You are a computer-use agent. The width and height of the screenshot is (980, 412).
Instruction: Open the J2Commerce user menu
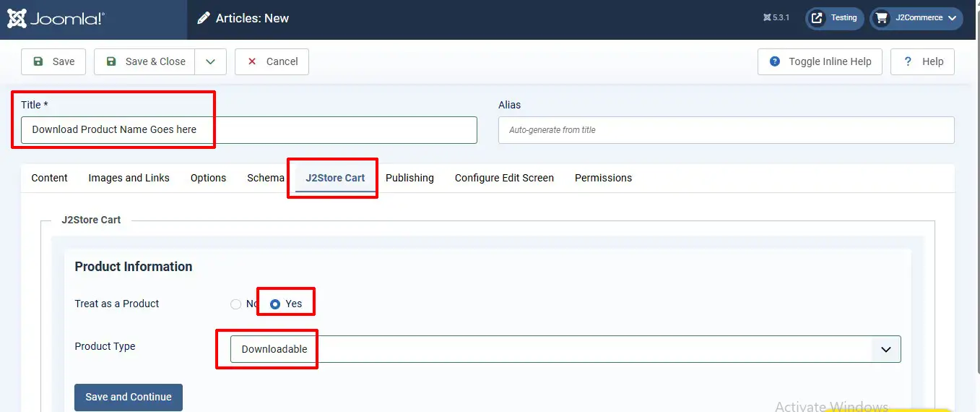click(x=916, y=18)
